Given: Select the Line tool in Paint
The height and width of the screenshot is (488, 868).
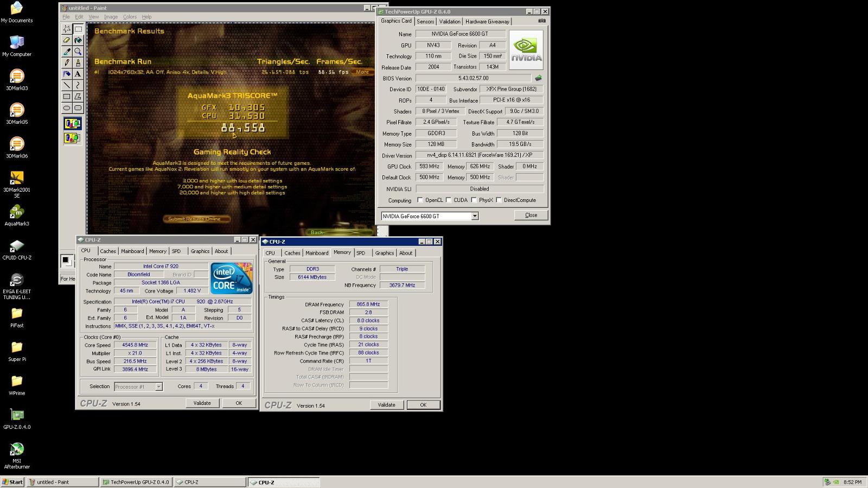Looking at the screenshot, I should coord(67,85).
